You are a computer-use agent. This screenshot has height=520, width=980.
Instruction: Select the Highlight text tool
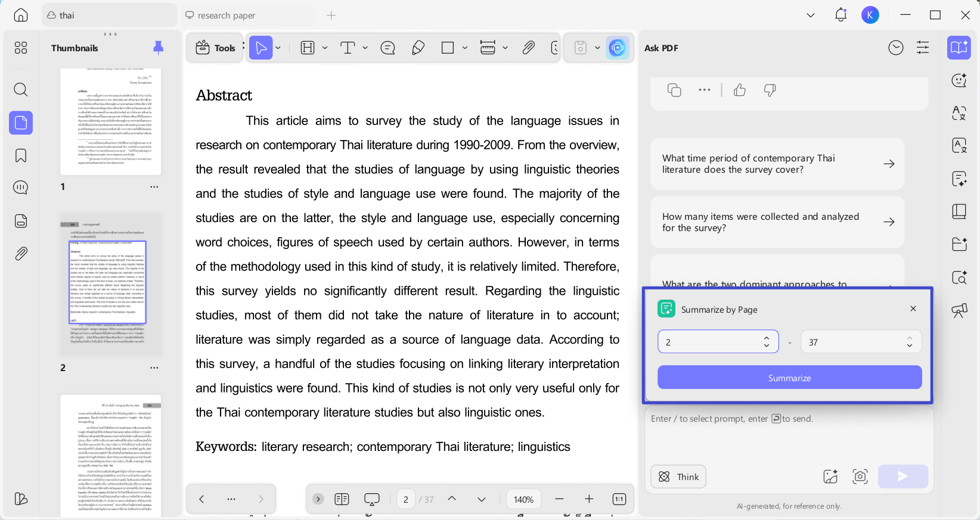[x=308, y=48]
